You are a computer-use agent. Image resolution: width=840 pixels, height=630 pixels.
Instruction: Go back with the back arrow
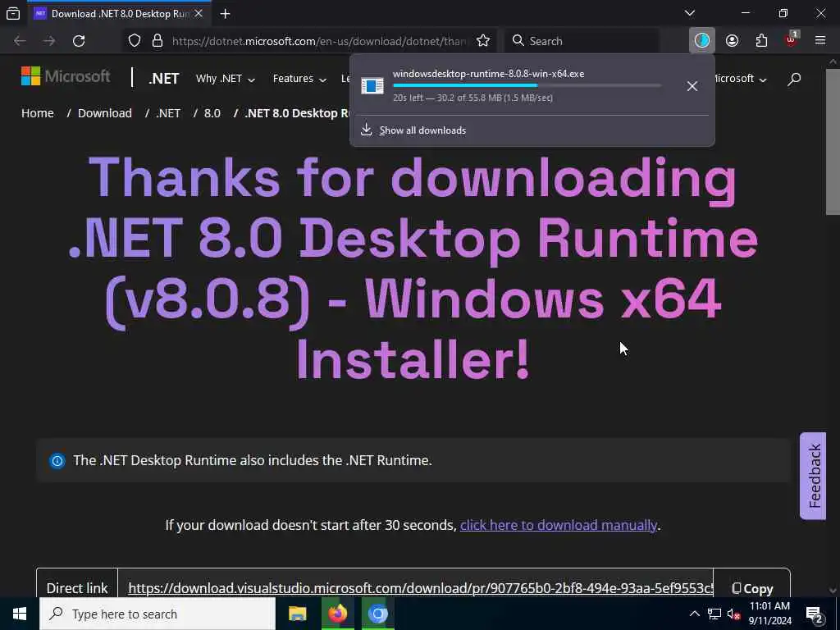[20, 41]
